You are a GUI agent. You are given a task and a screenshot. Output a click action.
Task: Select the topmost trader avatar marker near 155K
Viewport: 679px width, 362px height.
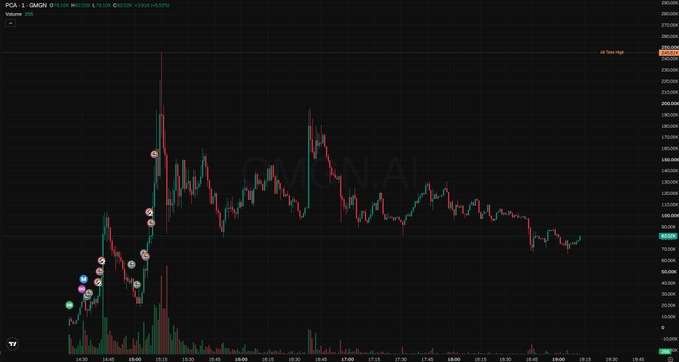(155, 154)
